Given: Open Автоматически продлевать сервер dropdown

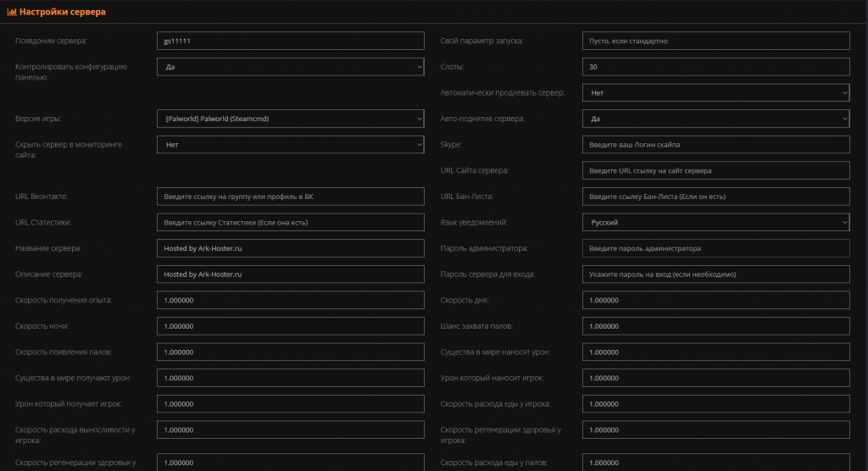Looking at the screenshot, I should point(715,92).
